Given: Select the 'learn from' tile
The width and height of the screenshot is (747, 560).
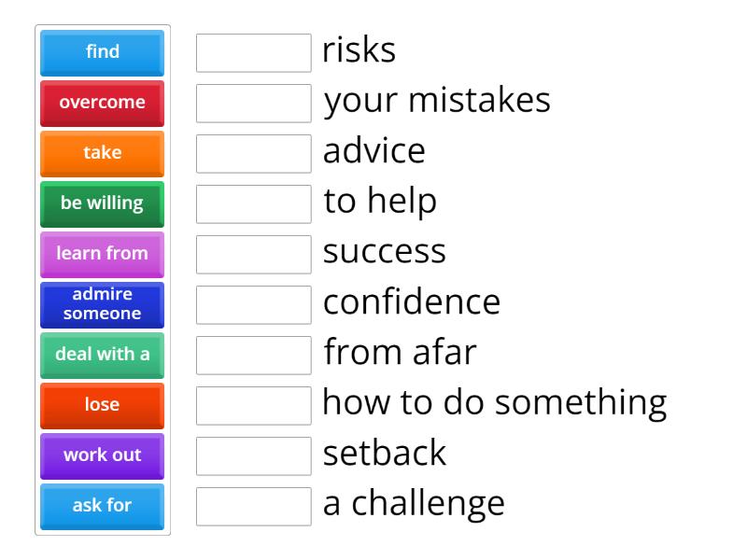Looking at the screenshot, I should pyautogui.click(x=101, y=253).
